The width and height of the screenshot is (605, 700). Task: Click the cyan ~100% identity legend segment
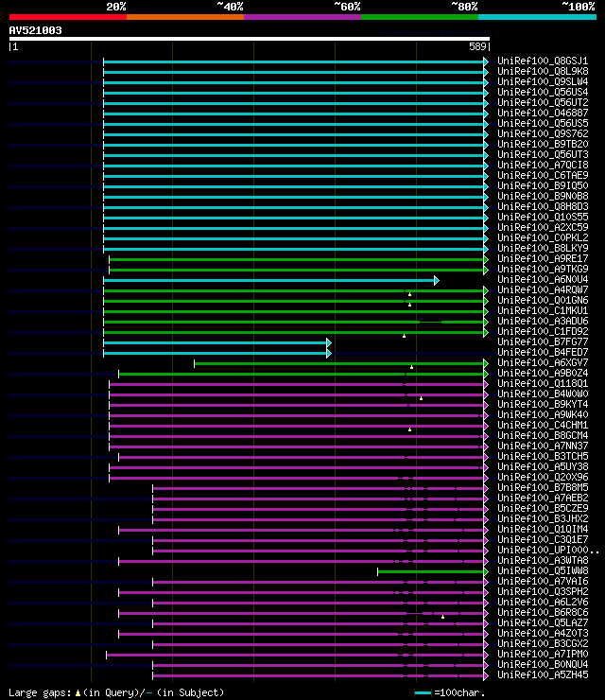[x=537, y=17]
